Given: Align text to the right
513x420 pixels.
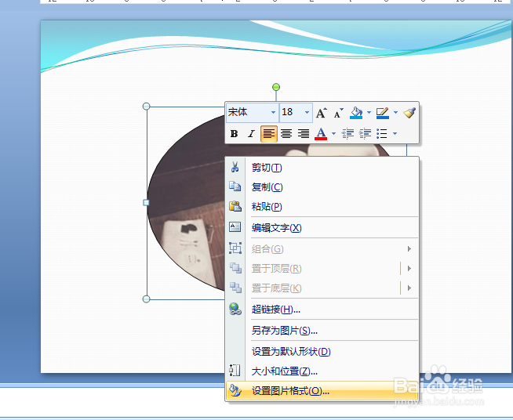Looking at the screenshot, I should [x=304, y=134].
